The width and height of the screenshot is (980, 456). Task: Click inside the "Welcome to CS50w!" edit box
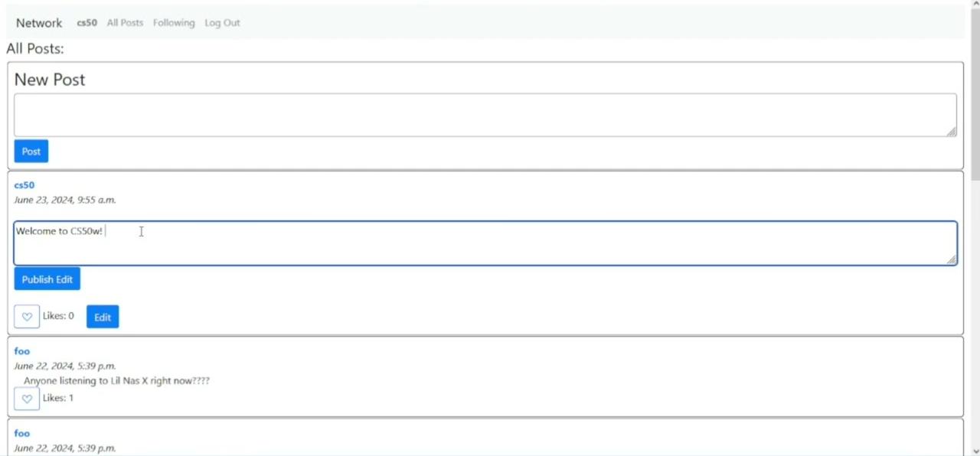click(x=485, y=243)
